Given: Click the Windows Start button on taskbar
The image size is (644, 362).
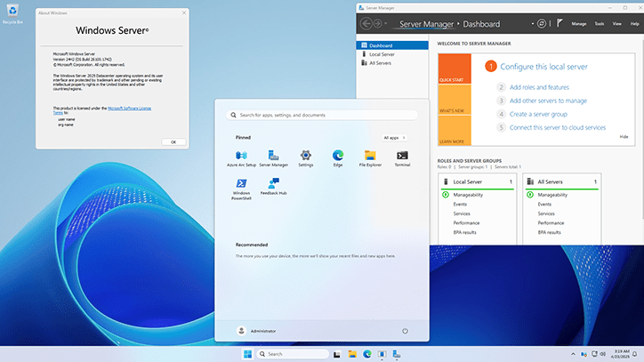Looking at the screenshot, I should [x=246, y=354].
